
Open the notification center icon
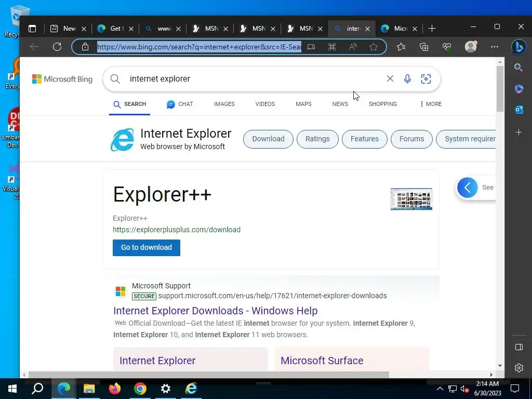[515, 389]
